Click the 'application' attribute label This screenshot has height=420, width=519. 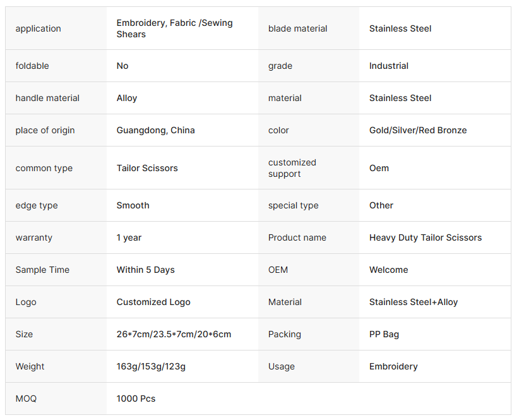(x=39, y=28)
